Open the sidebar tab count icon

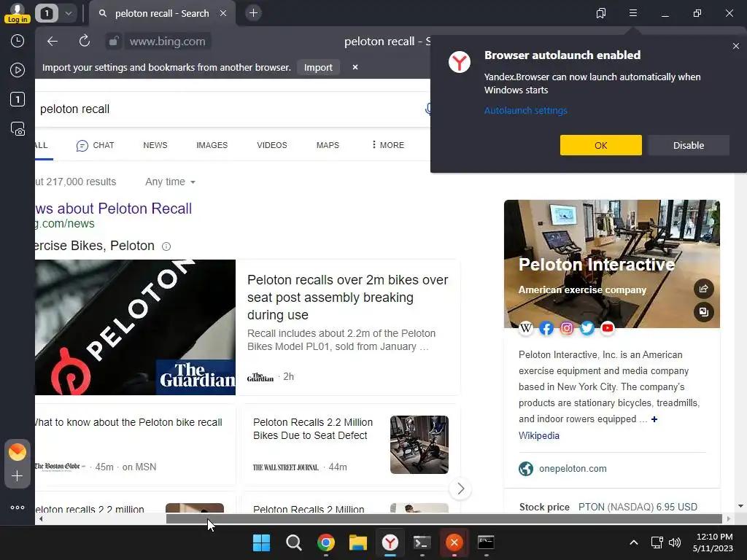[x=18, y=99]
